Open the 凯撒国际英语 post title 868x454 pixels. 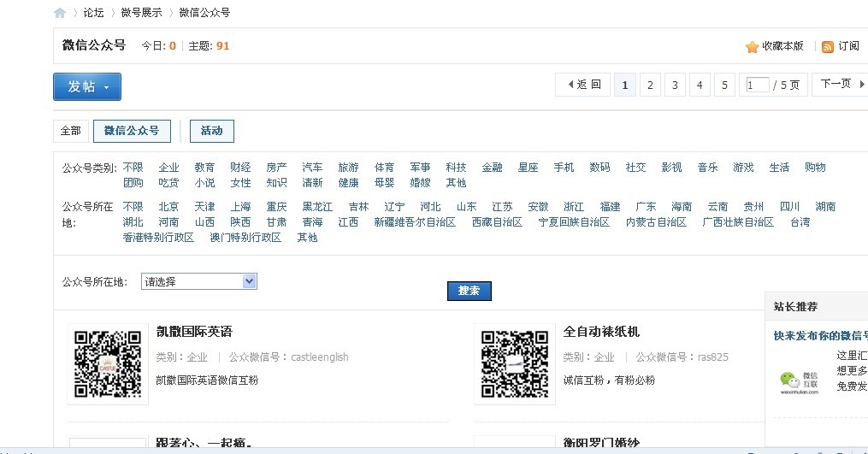pyautogui.click(x=194, y=332)
